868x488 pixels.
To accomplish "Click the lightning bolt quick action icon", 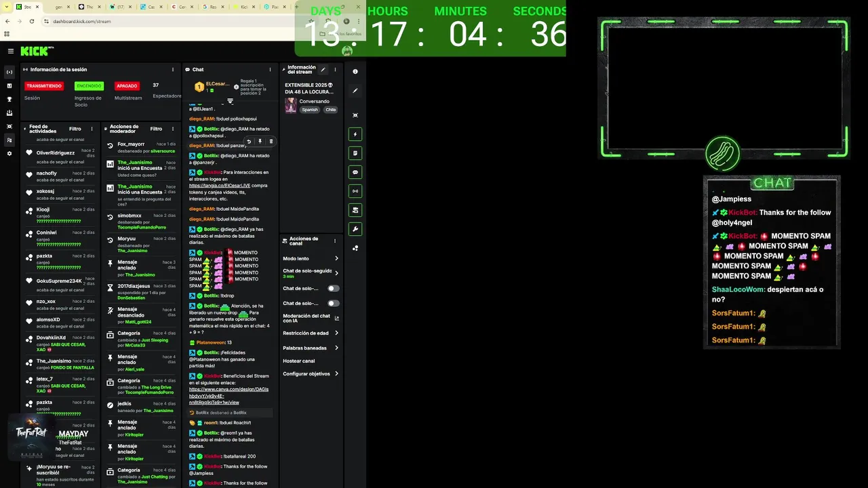I will pos(355,134).
